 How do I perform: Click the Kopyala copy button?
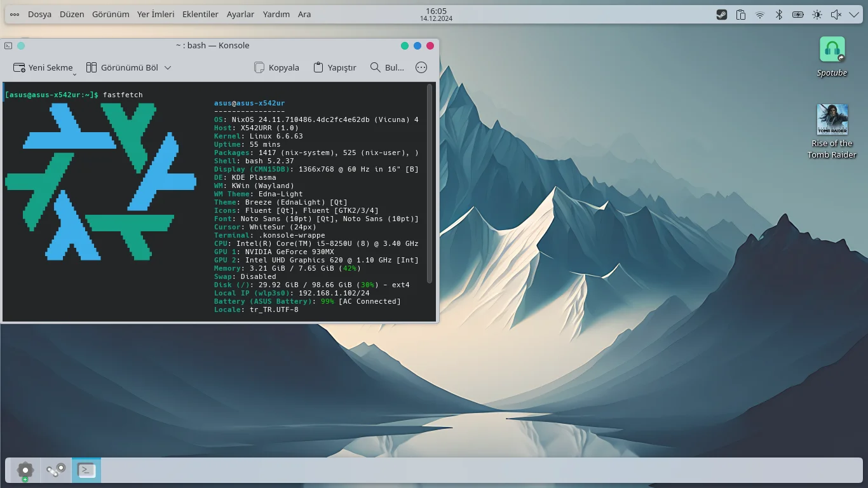[276, 67]
